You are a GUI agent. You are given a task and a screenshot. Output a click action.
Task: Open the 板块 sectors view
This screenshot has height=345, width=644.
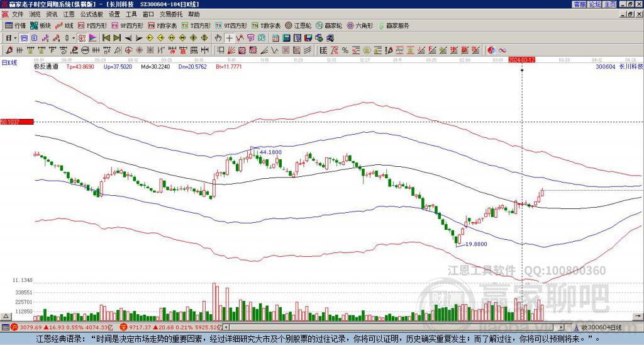click(x=40, y=25)
